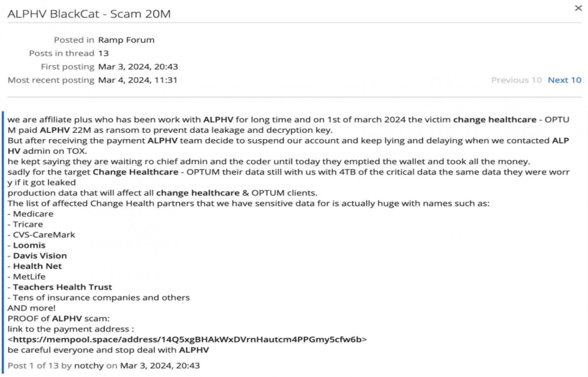Click the bolded Health Net entry
Image resolution: width=588 pixels, height=377 pixels.
click(x=37, y=266)
